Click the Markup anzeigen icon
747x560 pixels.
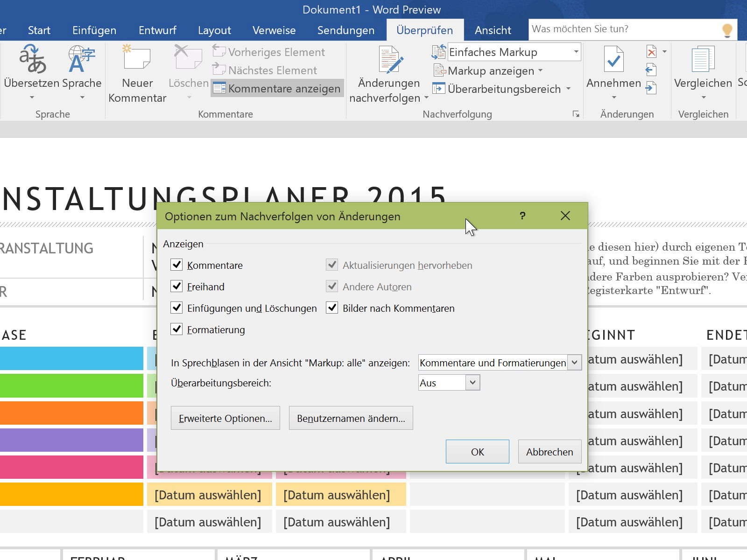pos(439,70)
